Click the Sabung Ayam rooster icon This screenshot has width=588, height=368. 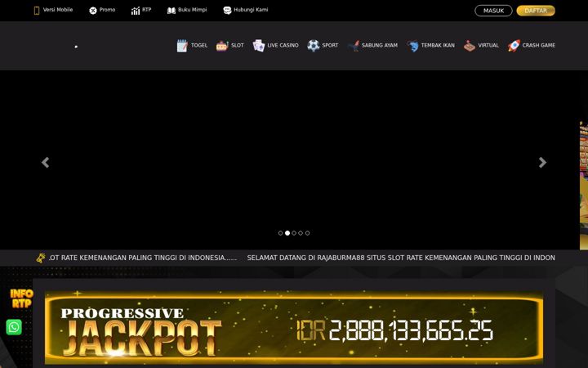coord(354,46)
